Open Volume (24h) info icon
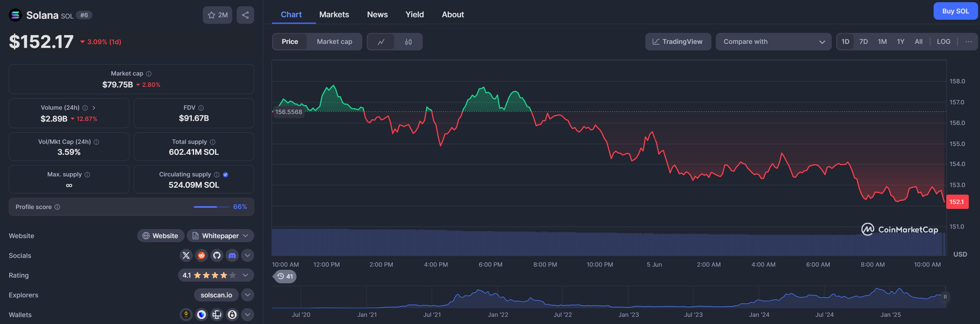 (85, 108)
